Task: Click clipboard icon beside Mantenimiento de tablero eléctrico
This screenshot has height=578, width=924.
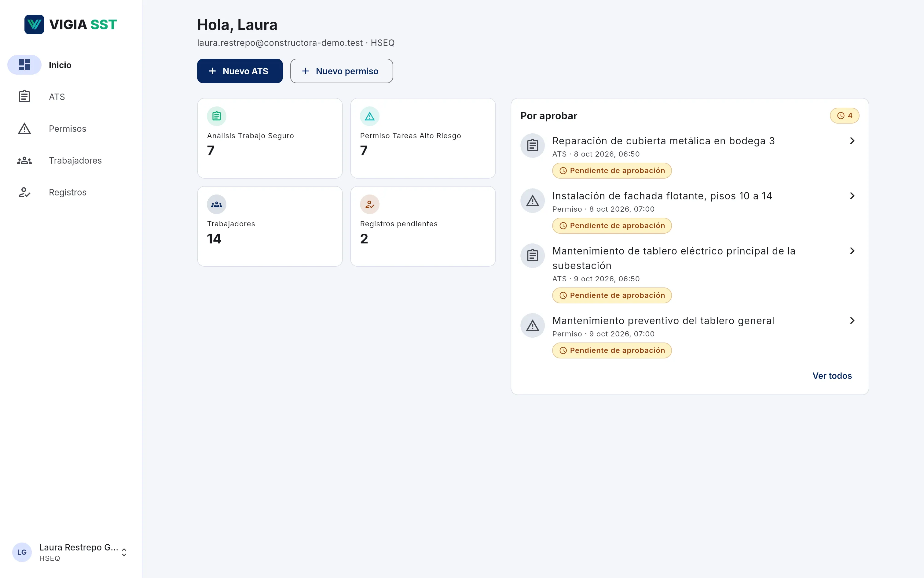Action: (533, 256)
